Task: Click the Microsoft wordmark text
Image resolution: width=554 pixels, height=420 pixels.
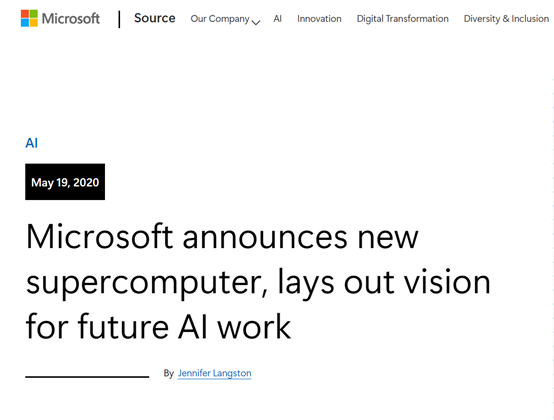Action: tap(71, 19)
